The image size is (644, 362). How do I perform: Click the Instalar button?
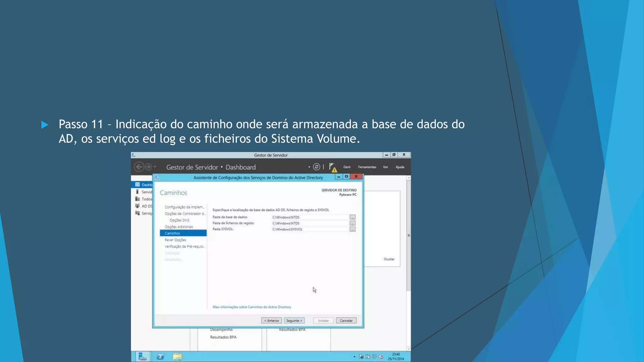[x=323, y=321]
